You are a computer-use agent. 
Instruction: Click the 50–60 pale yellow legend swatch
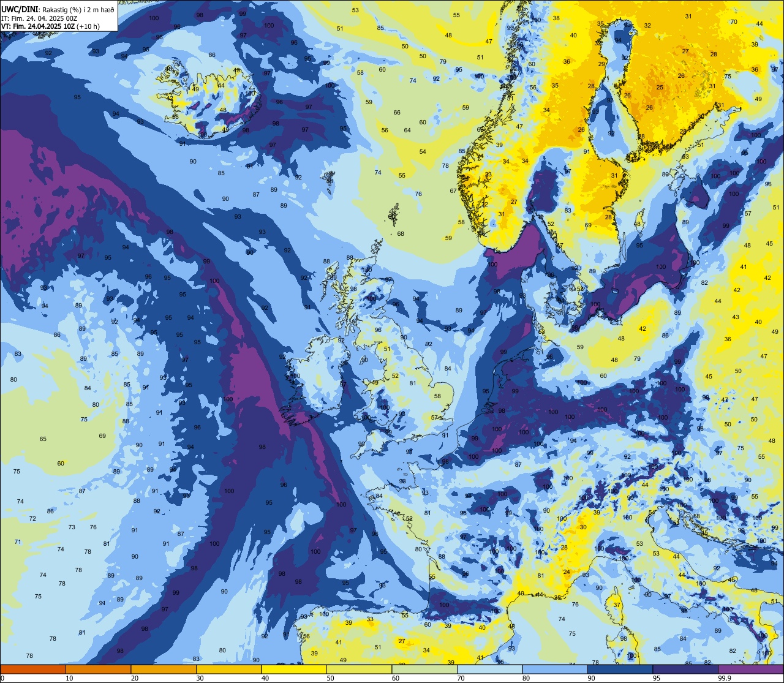click(x=359, y=670)
